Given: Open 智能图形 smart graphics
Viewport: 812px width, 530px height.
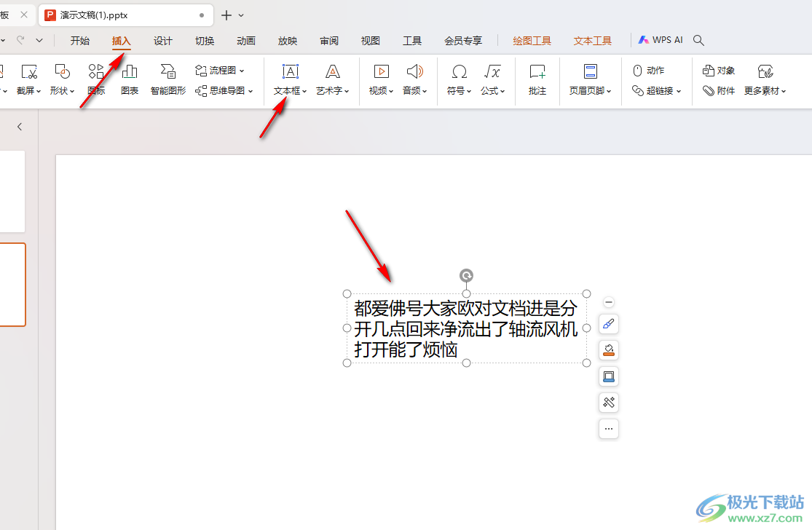Looking at the screenshot, I should click(167, 79).
